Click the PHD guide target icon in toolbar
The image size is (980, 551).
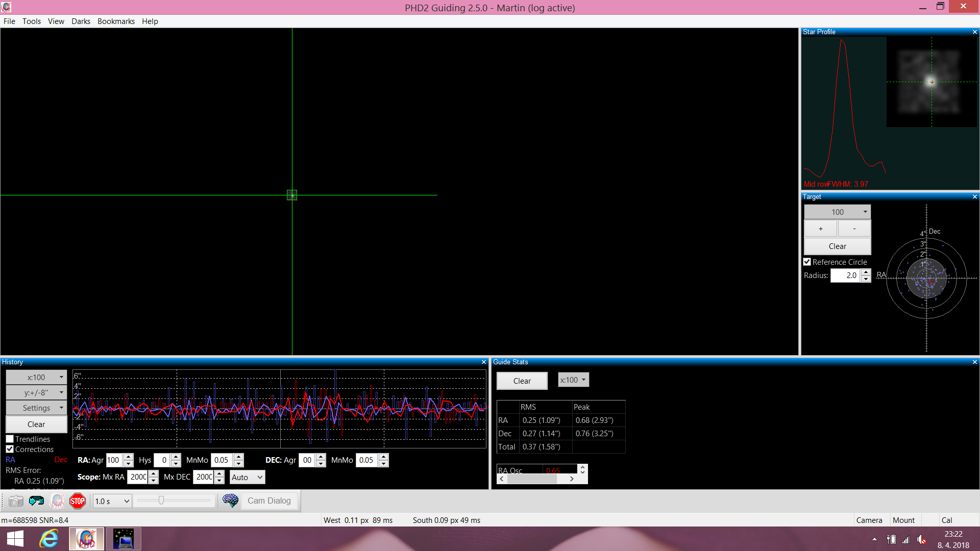coord(57,501)
